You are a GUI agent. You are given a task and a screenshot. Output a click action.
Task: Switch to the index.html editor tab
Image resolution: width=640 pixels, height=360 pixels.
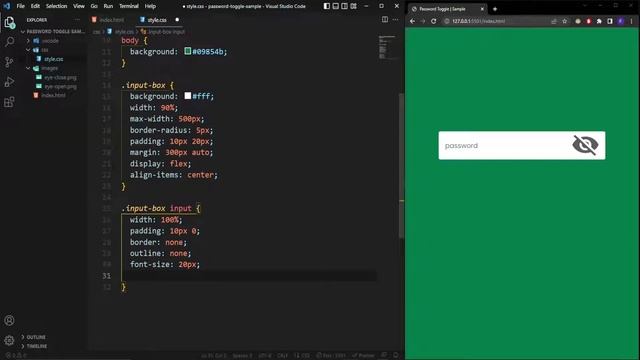[x=111, y=20]
